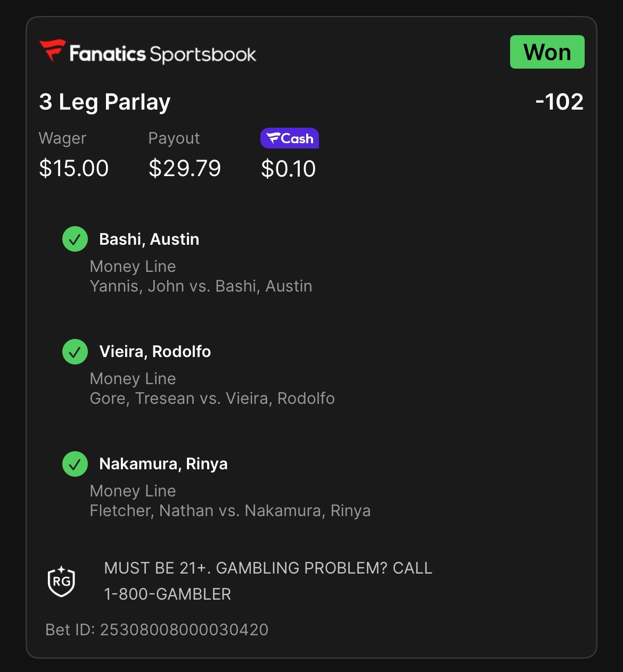This screenshot has width=623, height=672.
Task: Open the Nakamura, Rinya selection
Action: click(x=163, y=464)
